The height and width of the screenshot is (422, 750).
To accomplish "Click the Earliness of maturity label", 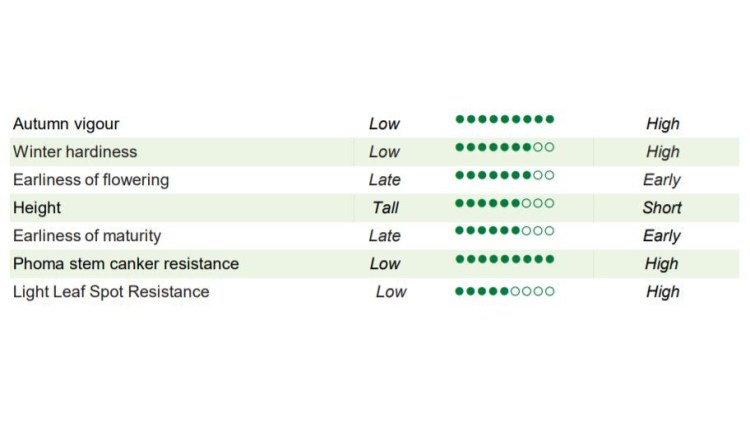I will [87, 236].
